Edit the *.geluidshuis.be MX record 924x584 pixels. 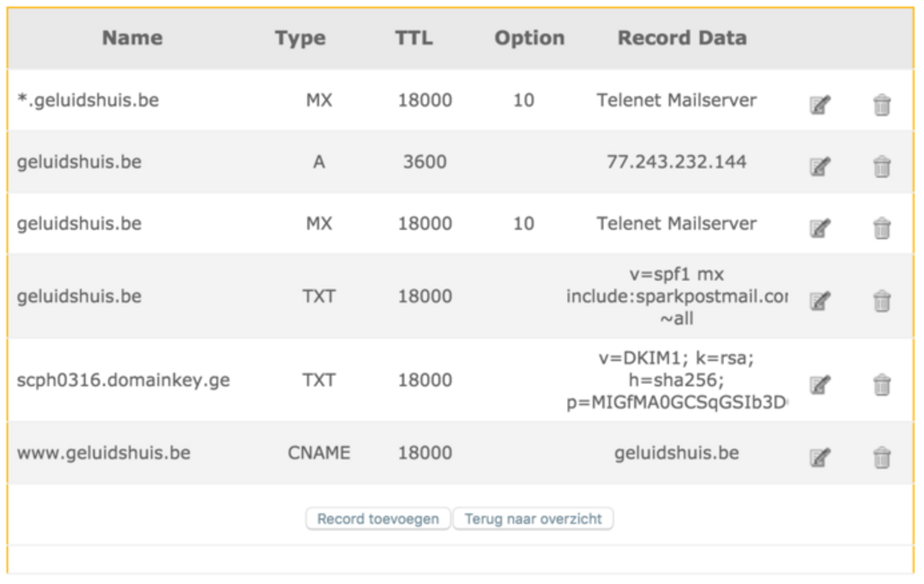click(x=820, y=105)
